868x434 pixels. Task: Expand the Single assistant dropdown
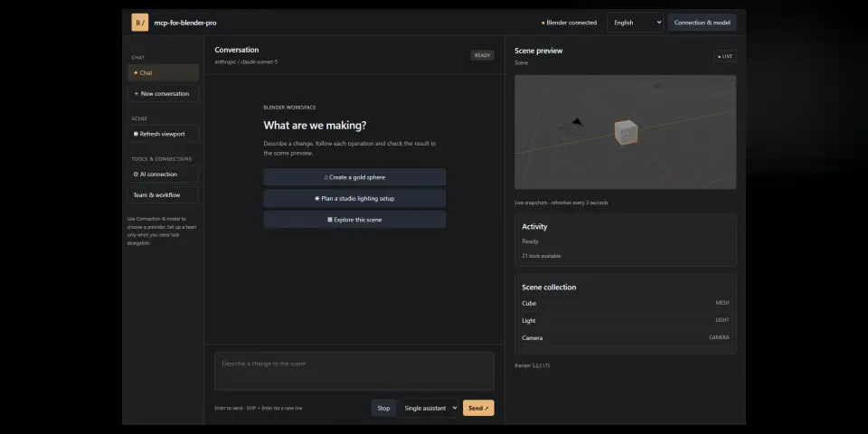point(429,408)
